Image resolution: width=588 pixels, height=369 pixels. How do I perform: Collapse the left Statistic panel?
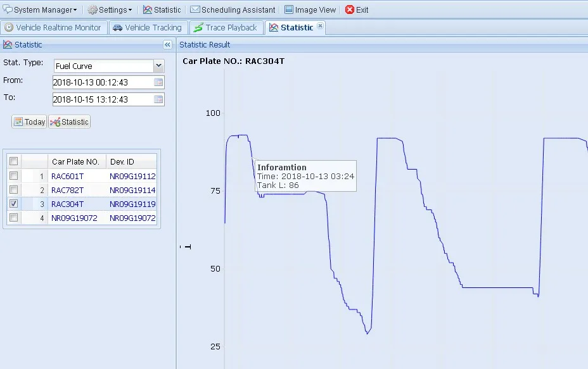[167, 45]
